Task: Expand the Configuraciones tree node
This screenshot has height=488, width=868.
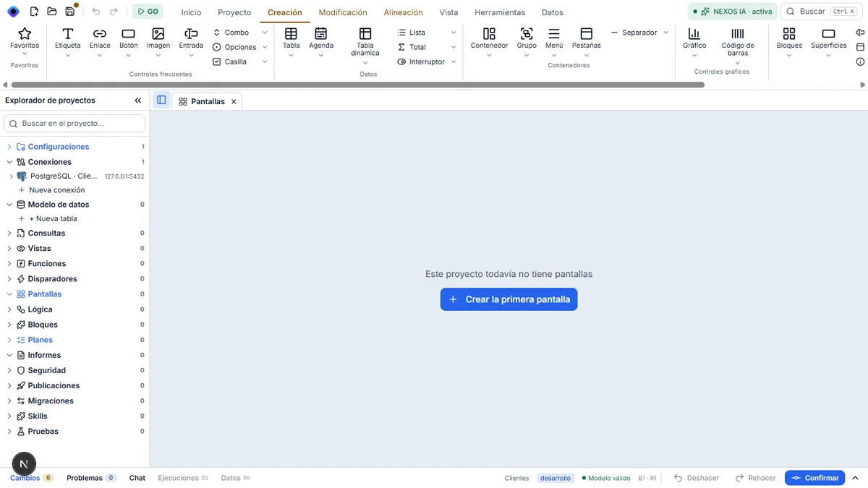Action: (x=9, y=147)
